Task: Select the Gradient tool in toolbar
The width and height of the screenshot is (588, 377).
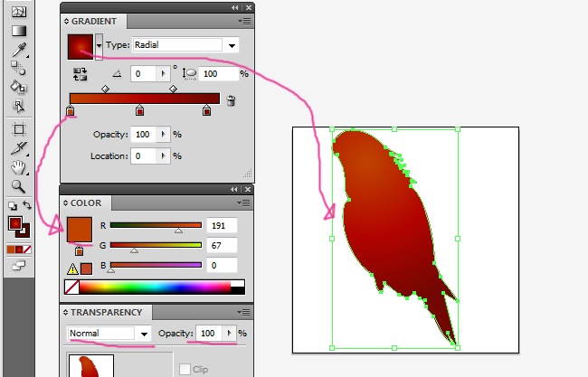Action: pyautogui.click(x=18, y=31)
